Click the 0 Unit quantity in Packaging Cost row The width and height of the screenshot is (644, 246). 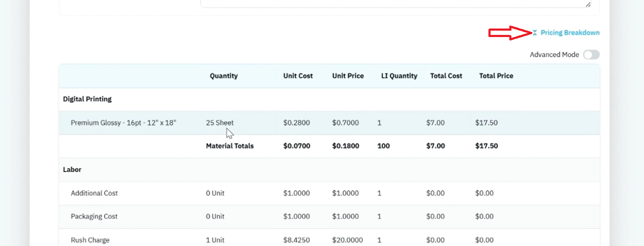click(215, 217)
